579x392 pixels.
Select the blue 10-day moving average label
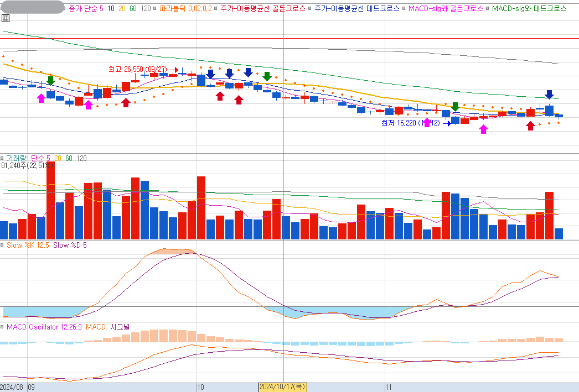(111, 8)
